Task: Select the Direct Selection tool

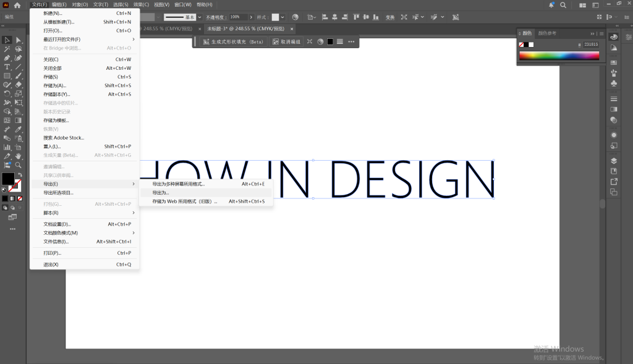Action: tap(18, 40)
